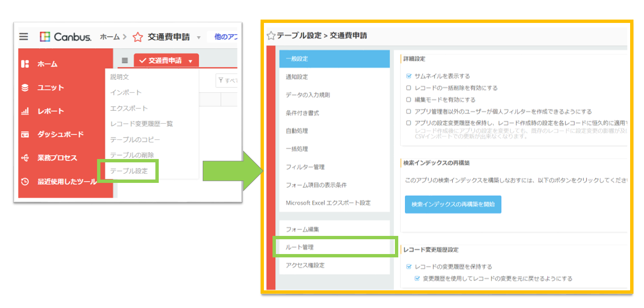The width and height of the screenshot is (644, 308).
Task: Open 一括処理 settings
Action: 335,149
